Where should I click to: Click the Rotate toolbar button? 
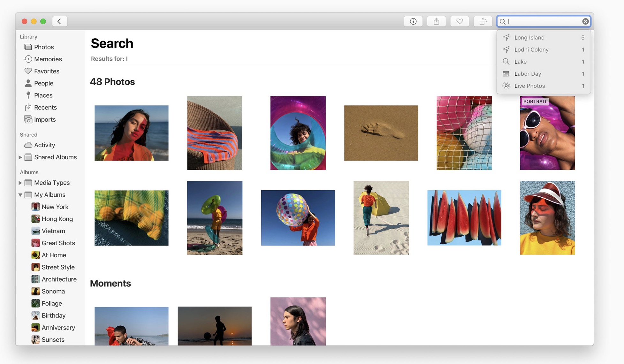pyautogui.click(x=483, y=21)
